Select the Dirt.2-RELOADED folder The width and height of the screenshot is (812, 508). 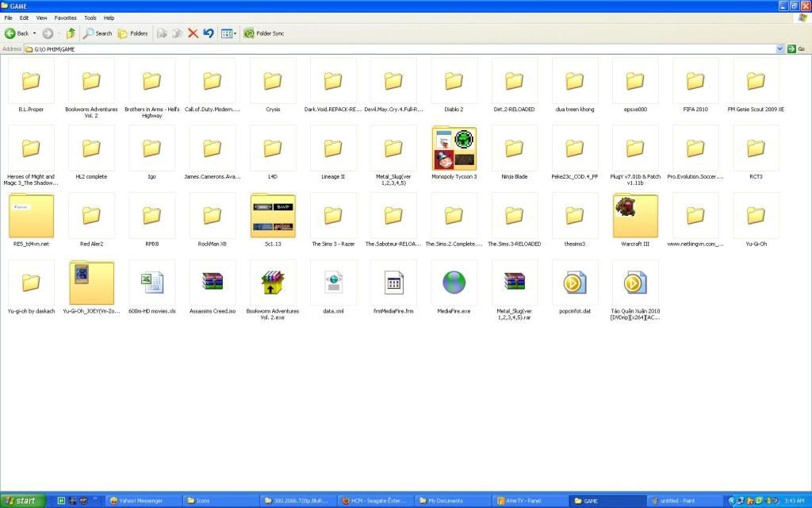(514, 86)
